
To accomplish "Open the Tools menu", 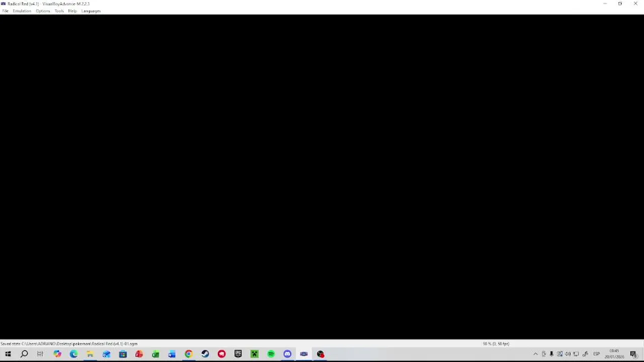I will coord(59,11).
